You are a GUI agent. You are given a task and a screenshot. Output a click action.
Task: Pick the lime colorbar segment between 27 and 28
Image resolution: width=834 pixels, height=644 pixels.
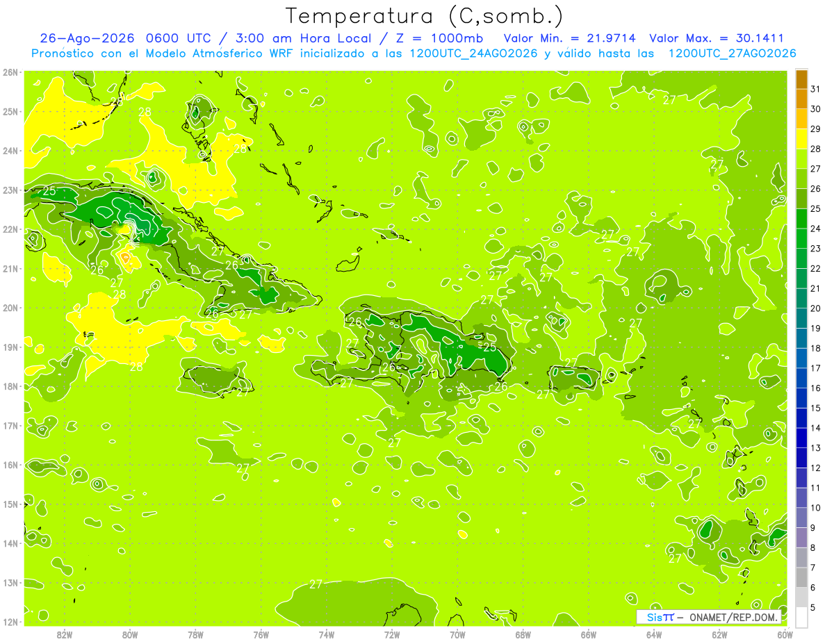click(801, 159)
